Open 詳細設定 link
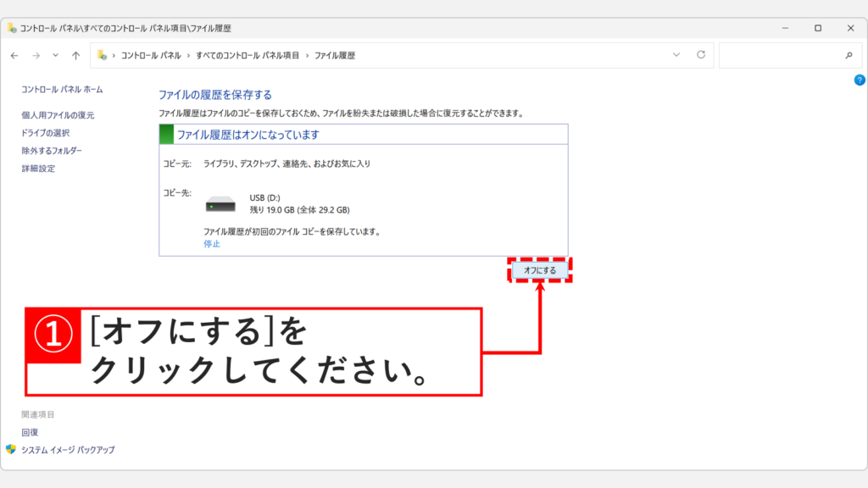Viewport: 868px width, 488px height. point(38,169)
